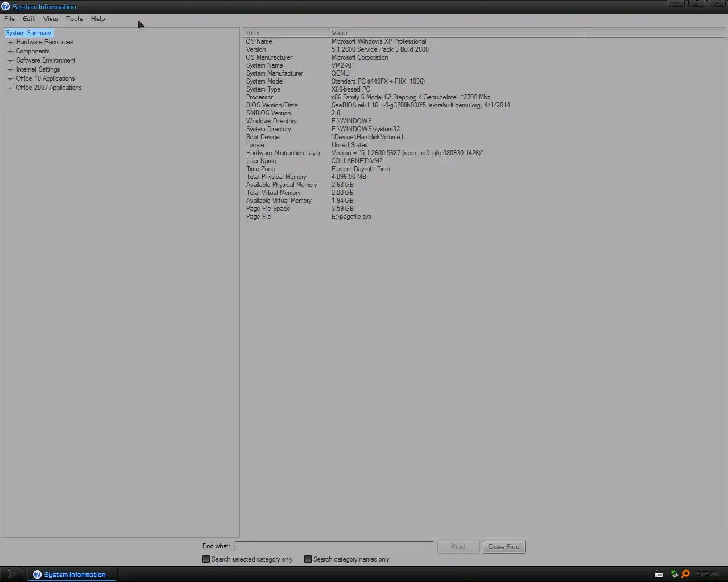Screen dimensions: 728x582
Task: Click the E:\pagefile.sys value
Action: pyautogui.click(x=351, y=217)
